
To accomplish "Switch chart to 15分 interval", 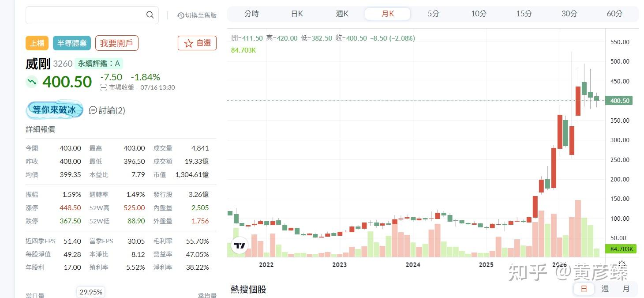I will coord(524,14).
